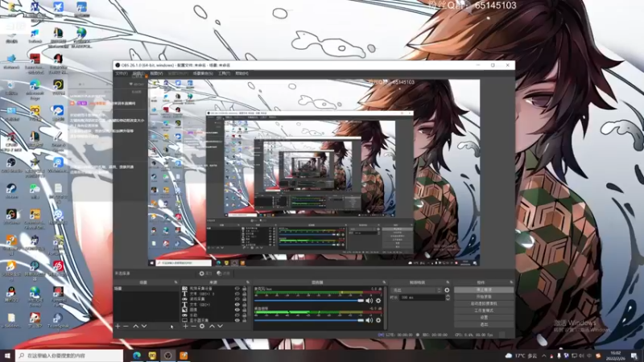Image resolution: width=644 pixels, height=362 pixels.
Task: Toggle visibility of 显示器采集 source
Action: point(237,320)
